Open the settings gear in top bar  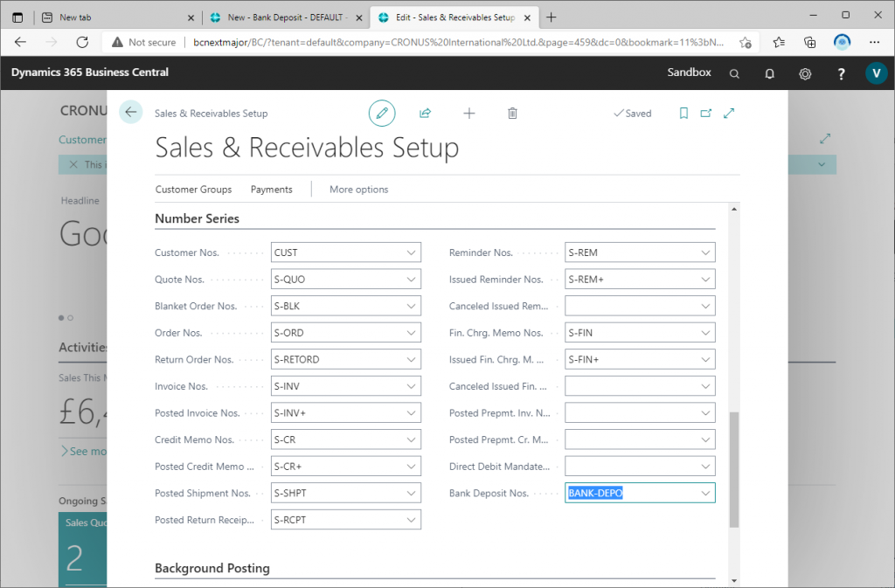click(x=805, y=73)
